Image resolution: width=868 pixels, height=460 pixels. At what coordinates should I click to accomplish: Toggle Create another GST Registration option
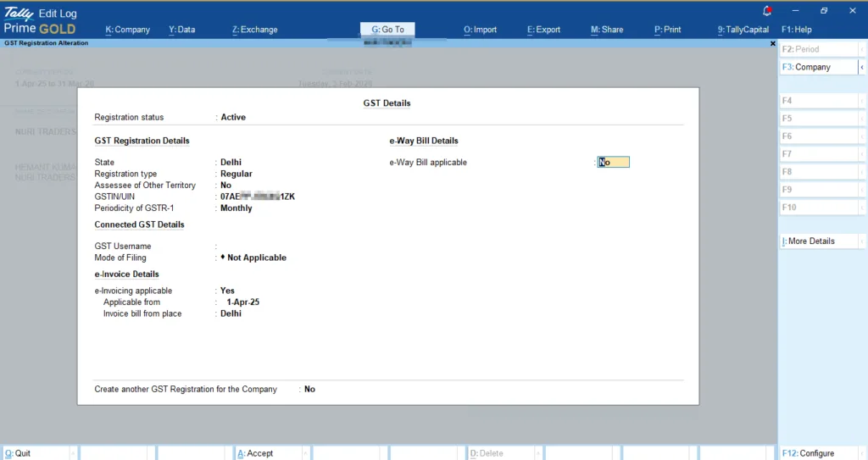click(x=309, y=390)
